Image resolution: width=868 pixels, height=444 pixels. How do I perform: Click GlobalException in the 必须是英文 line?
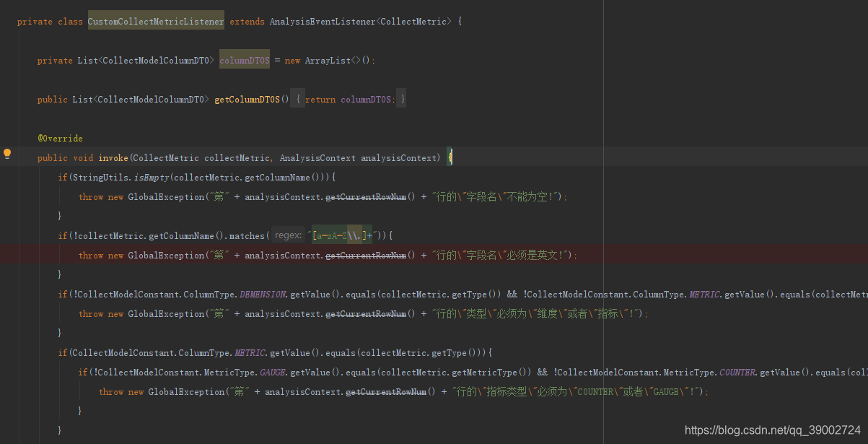click(x=167, y=255)
